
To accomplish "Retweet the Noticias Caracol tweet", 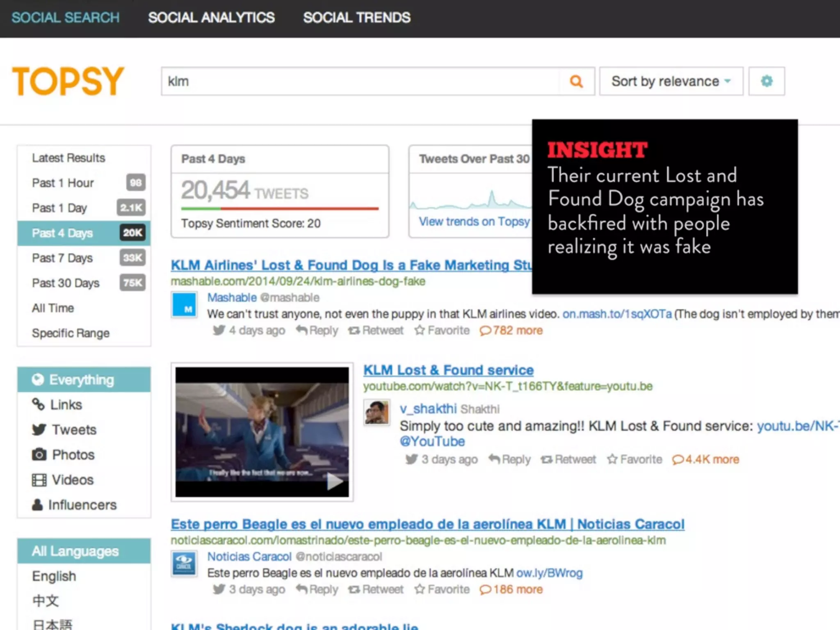I will tap(376, 589).
